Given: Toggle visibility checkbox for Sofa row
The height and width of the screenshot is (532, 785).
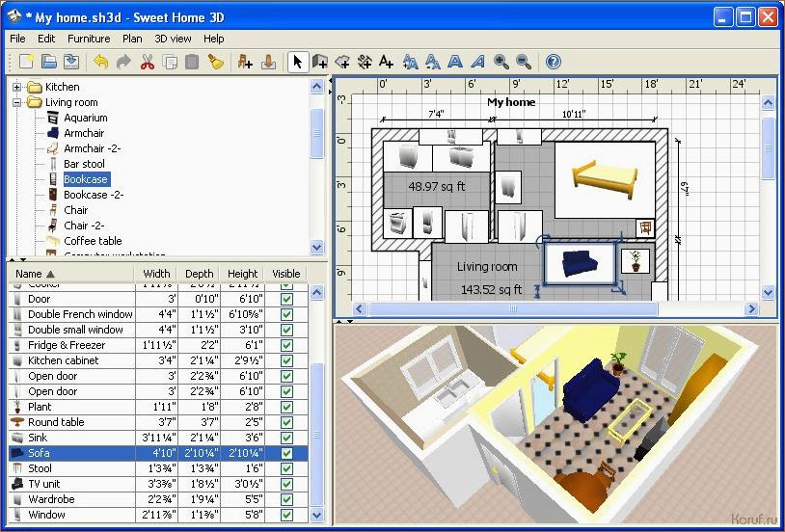Looking at the screenshot, I should 286,453.
